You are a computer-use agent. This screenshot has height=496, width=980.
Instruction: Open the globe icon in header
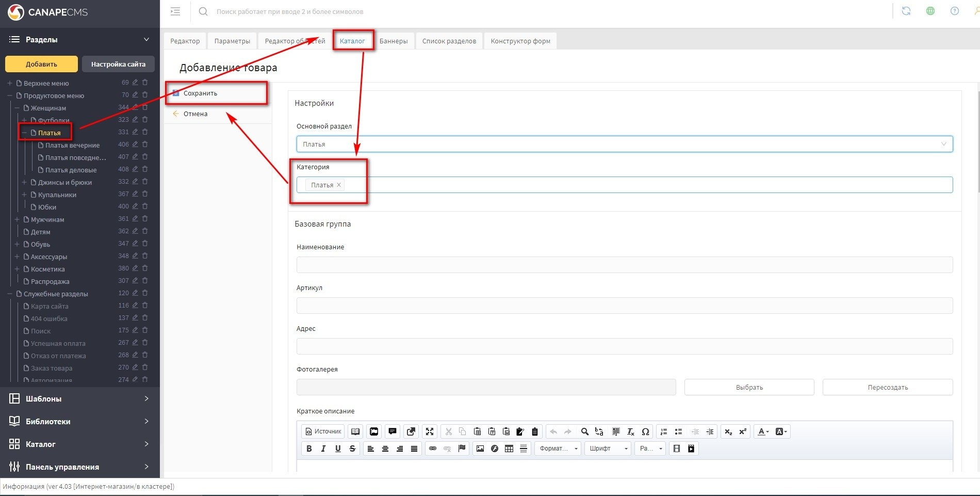[930, 11]
